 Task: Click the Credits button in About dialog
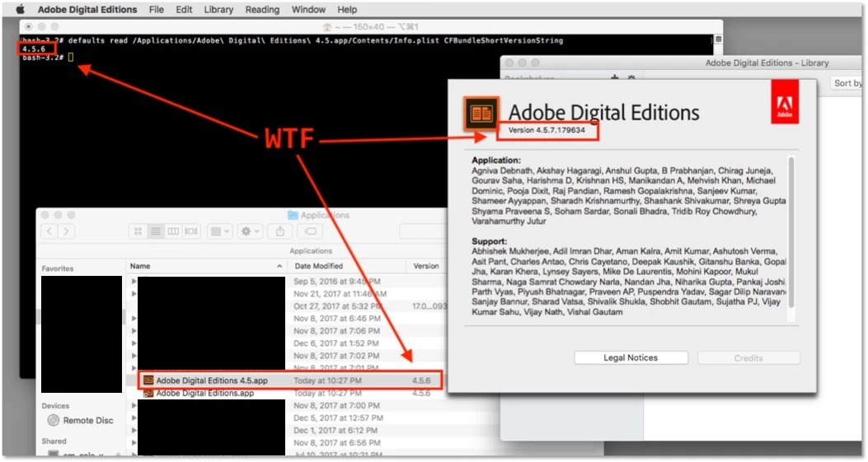pyautogui.click(x=748, y=358)
